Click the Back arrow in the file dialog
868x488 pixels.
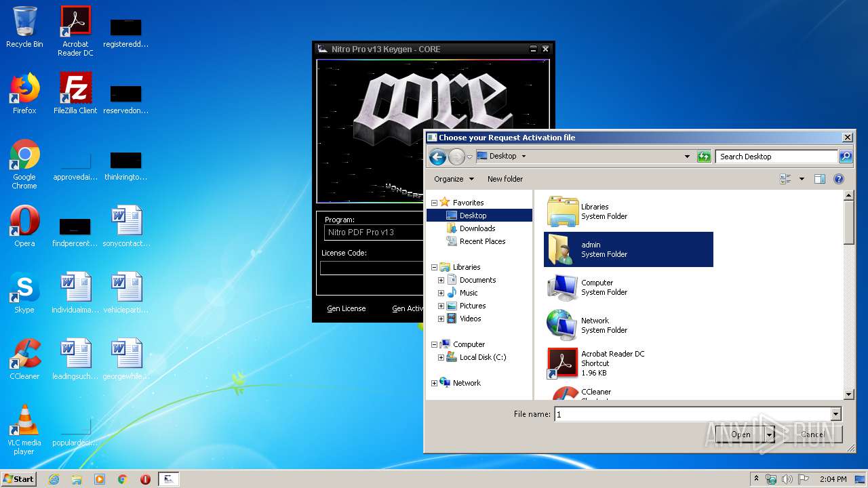[x=438, y=157]
